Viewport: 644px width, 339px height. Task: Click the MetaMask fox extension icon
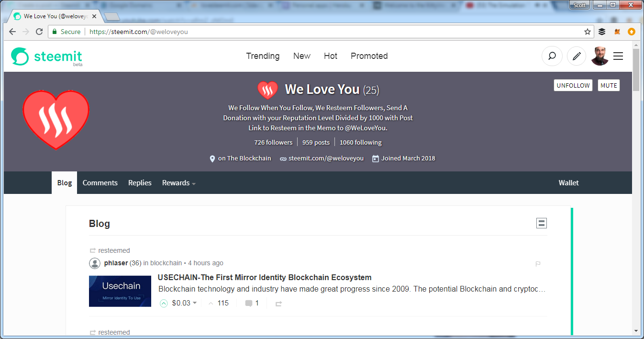(x=617, y=32)
